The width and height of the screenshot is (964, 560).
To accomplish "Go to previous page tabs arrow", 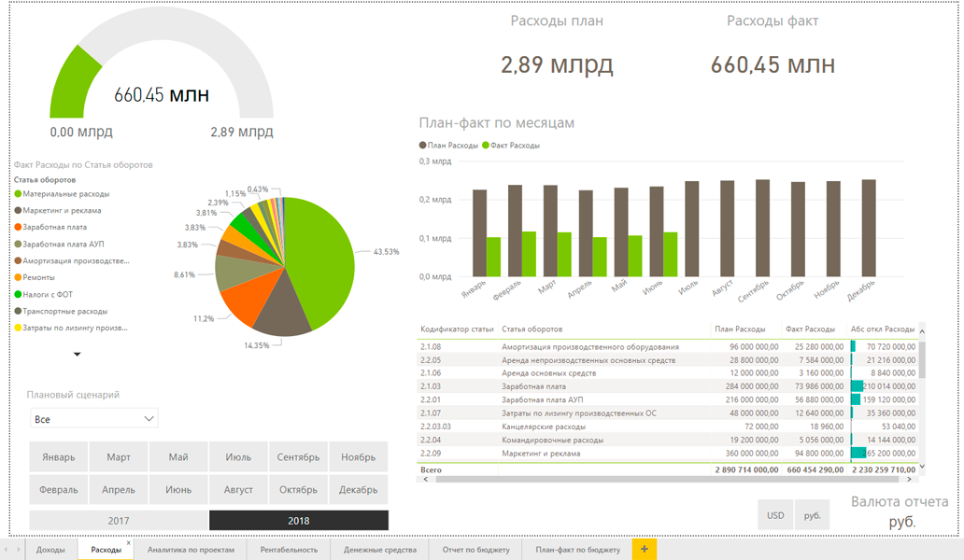I will 6,550.
